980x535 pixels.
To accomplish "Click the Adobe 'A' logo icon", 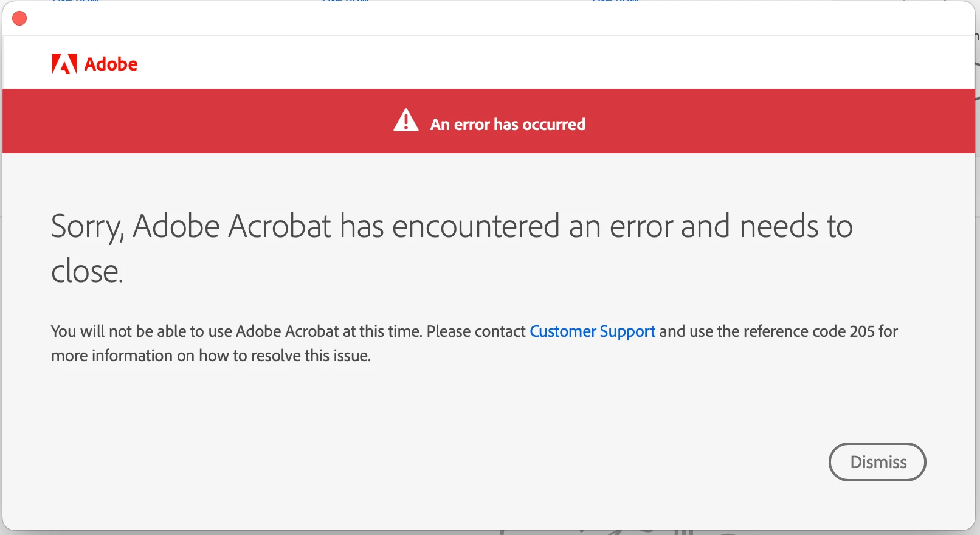I will tap(64, 64).
